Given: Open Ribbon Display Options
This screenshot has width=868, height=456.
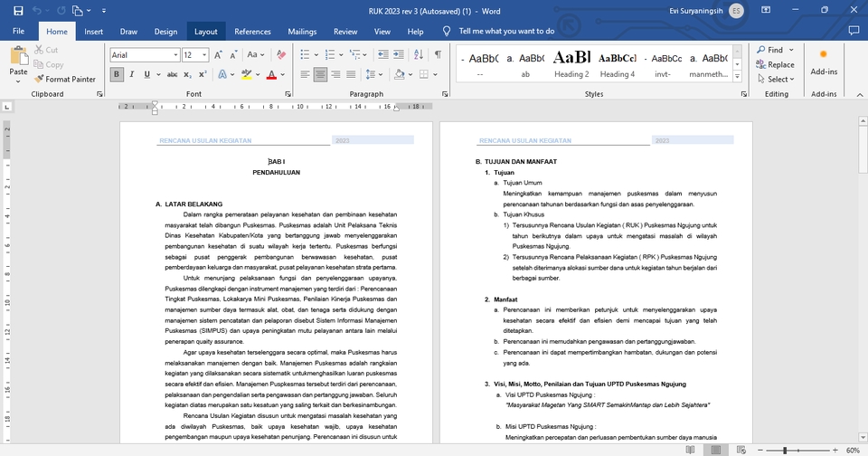Looking at the screenshot, I should (x=766, y=10).
